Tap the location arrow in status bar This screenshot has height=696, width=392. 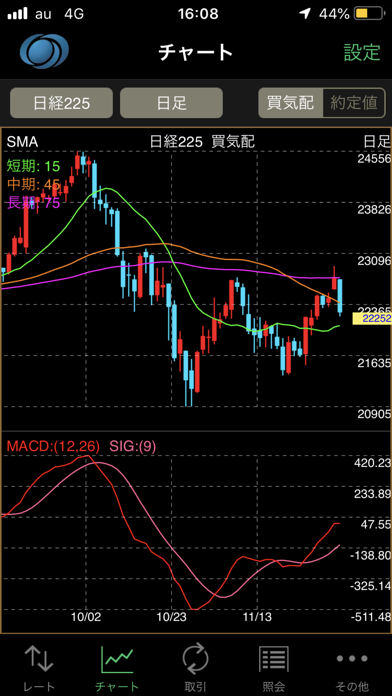point(305,14)
